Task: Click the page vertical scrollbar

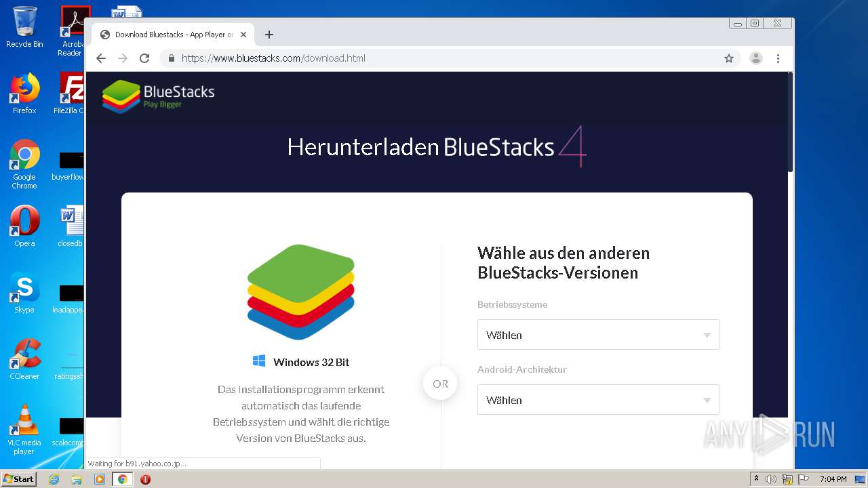Action: click(790, 122)
